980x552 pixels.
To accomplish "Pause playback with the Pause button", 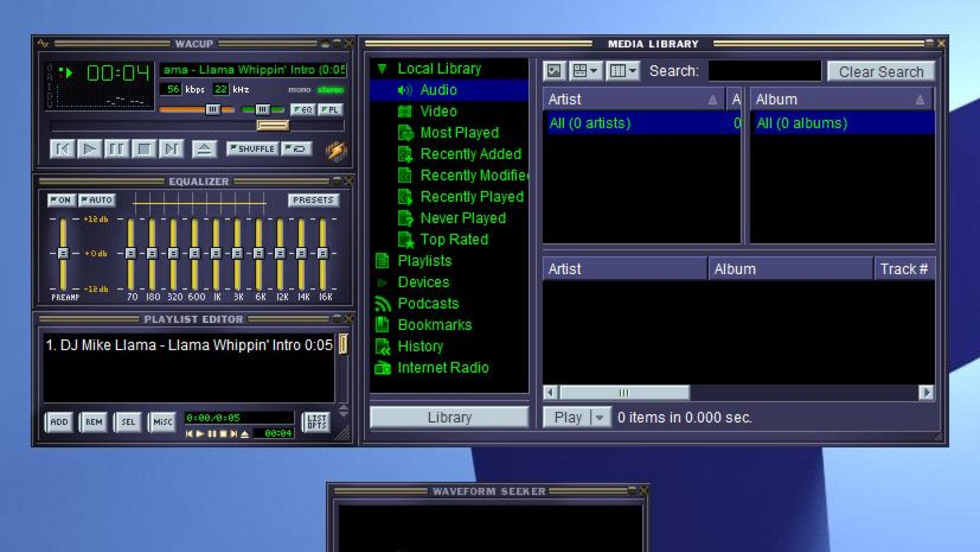I will (117, 149).
